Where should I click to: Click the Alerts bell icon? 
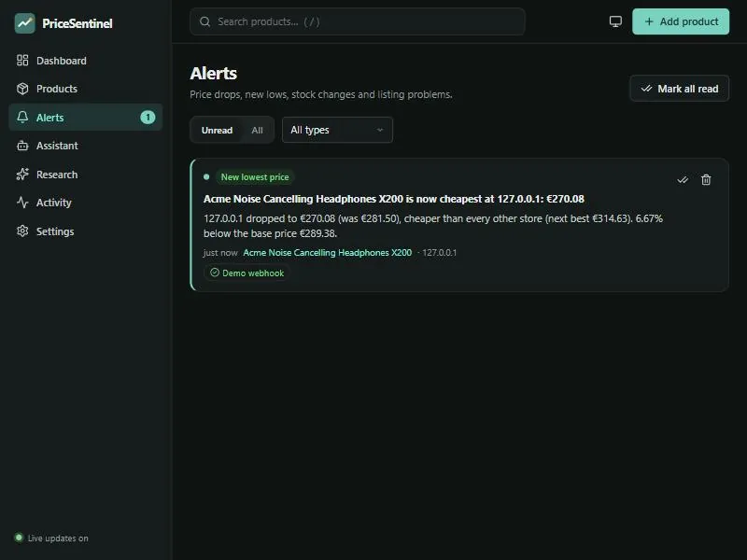pyautogui.click(x=22, y=117)
